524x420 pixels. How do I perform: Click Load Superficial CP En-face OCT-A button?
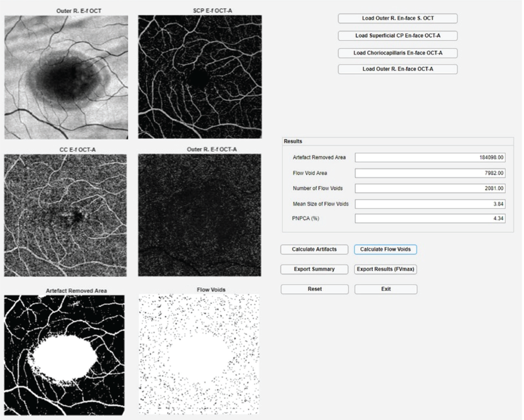click(x=398, y=35)
